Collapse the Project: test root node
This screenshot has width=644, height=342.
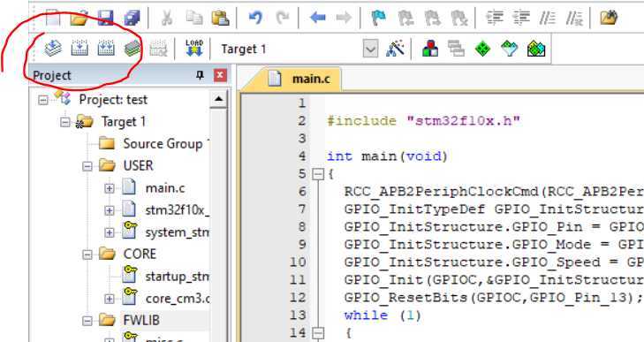coord(43,100)
